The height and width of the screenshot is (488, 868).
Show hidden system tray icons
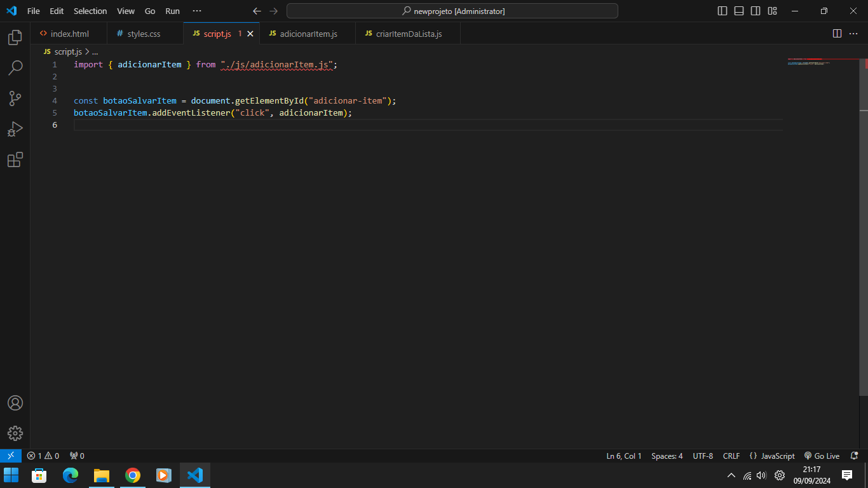pos(731,475)
